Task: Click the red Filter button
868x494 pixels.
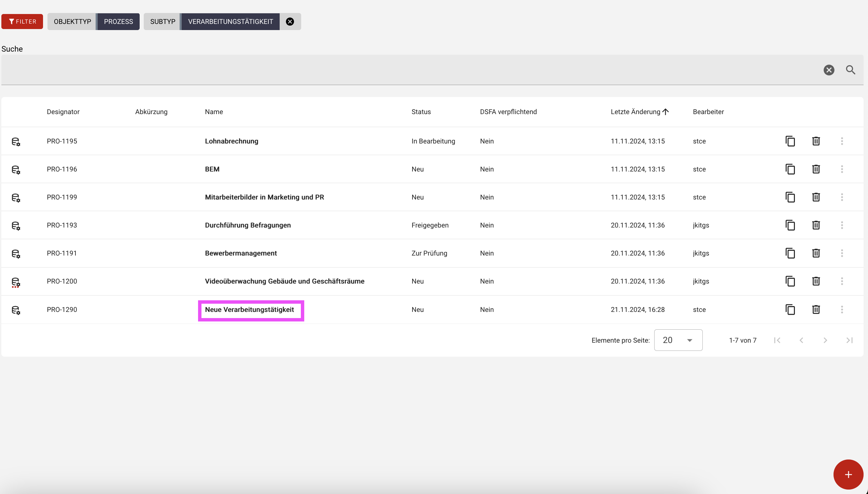Action: tap(22, 22)
